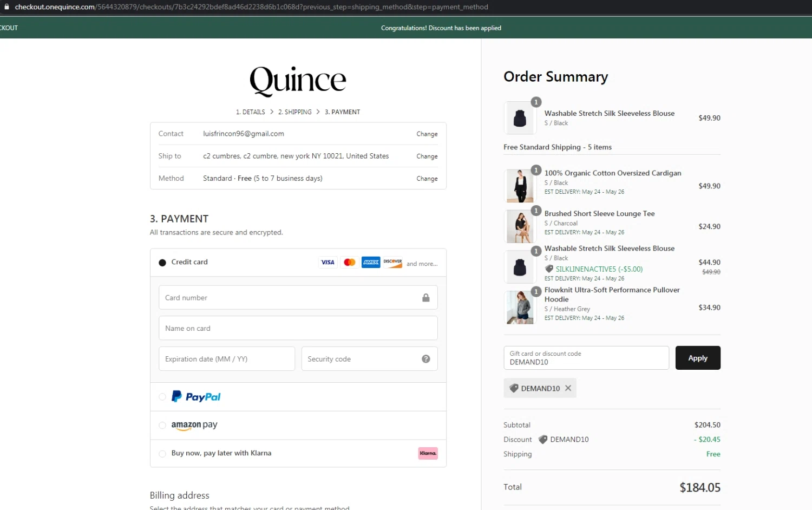
Task: Select Buy now, pay later with Klarna
Action: click(x=162, y=454)
